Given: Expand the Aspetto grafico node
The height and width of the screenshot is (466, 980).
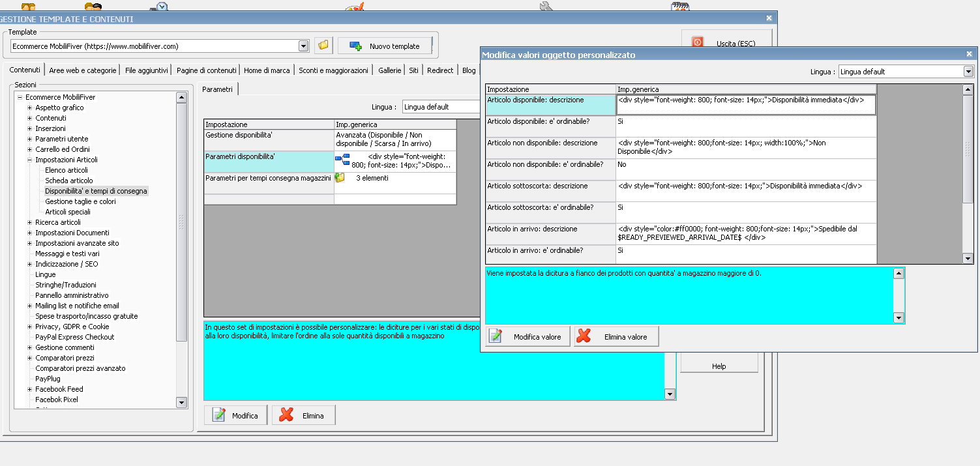Looking at the screenshot, I should [30, 108].
